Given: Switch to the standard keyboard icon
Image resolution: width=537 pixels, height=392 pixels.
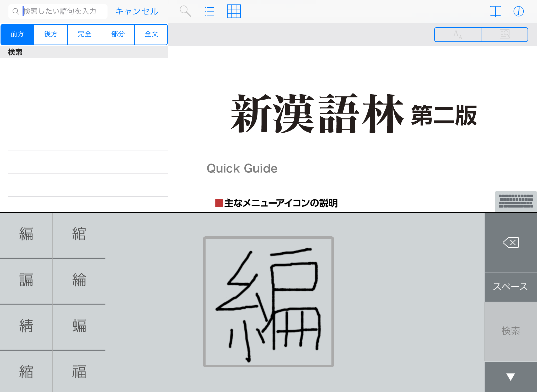Looking at the screenshot, I should coord(515,201).
